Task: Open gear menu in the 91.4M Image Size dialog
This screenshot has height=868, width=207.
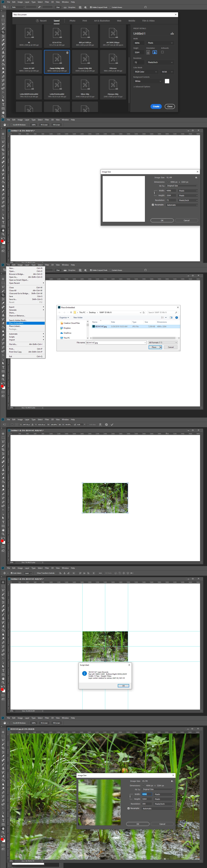Action: click(196, 178)
